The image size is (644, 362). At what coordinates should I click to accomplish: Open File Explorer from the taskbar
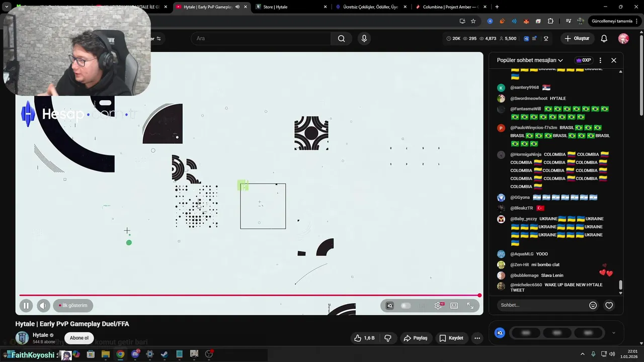[106, 354]
